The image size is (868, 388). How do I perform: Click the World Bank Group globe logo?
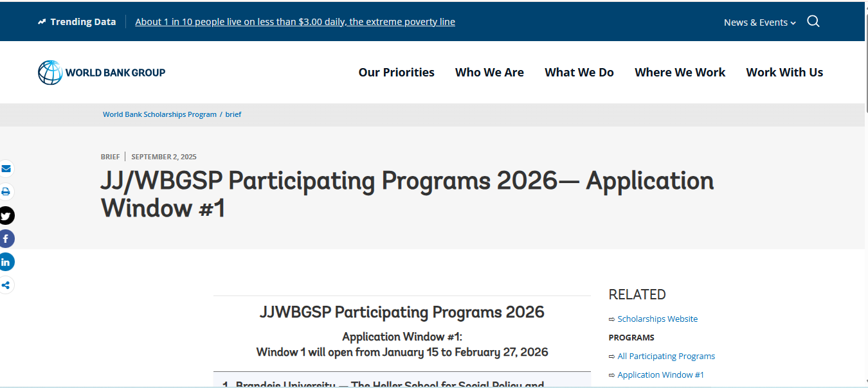(48, 72)
